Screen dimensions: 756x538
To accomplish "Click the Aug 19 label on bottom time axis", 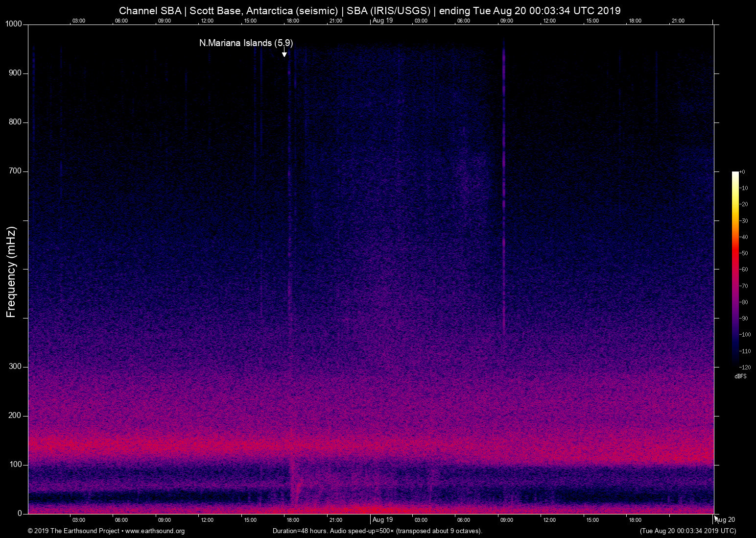I will tap(382, 520).
